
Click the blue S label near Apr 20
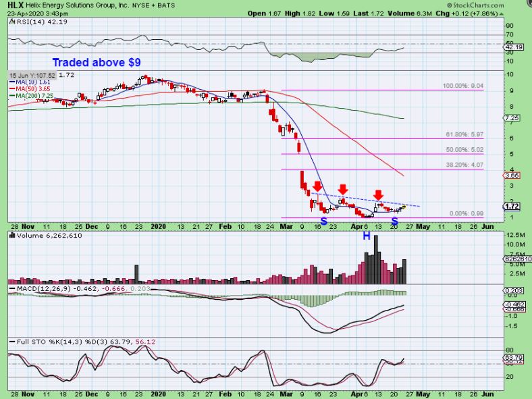[x=394, y=221]
